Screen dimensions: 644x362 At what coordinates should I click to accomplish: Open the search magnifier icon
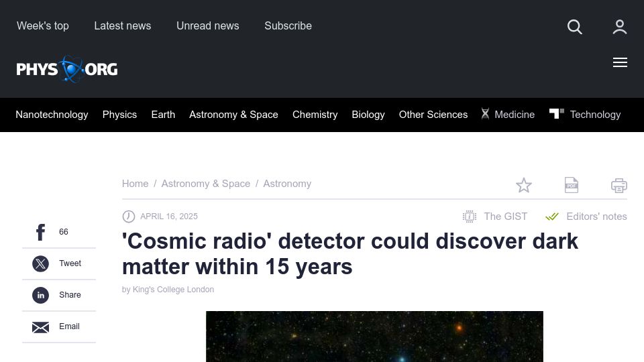click(575, 27)
